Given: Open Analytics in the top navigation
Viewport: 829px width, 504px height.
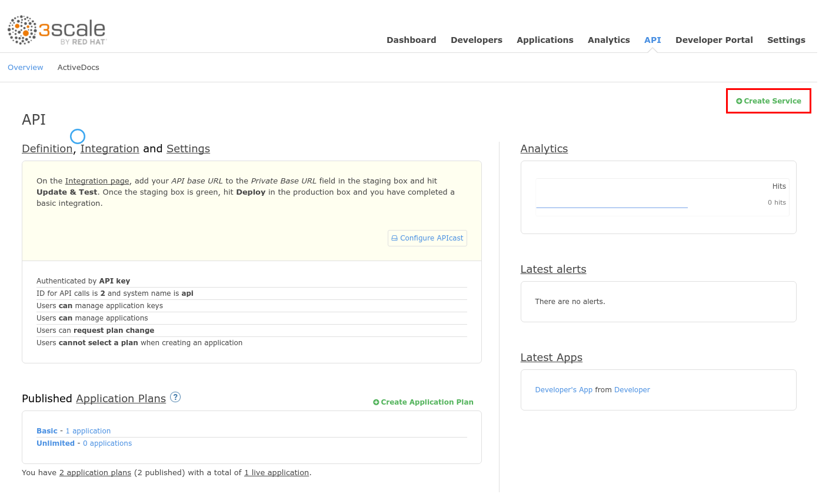Looking at the screenshot, I should (x=608, y=40).
